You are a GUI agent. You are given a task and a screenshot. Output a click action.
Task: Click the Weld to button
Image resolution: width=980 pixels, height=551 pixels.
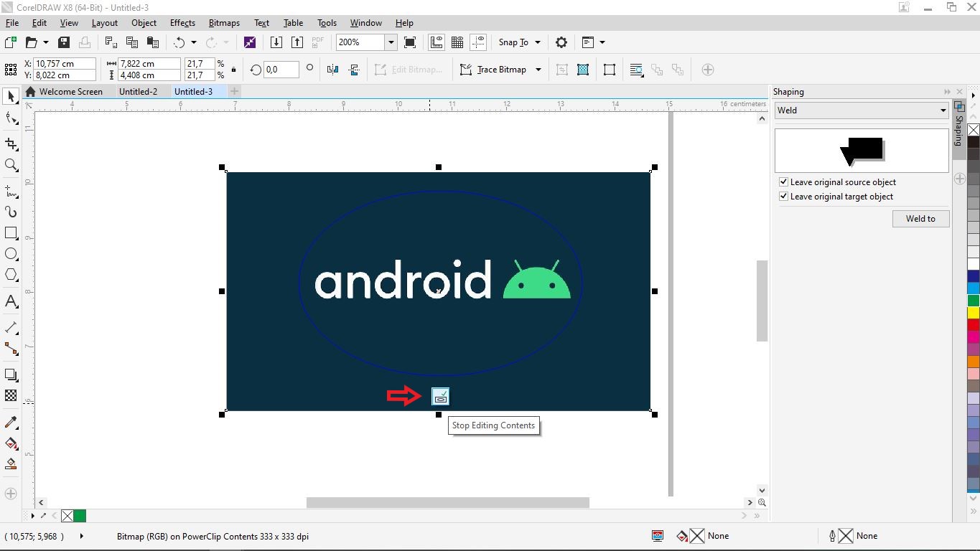click(920, 218)
